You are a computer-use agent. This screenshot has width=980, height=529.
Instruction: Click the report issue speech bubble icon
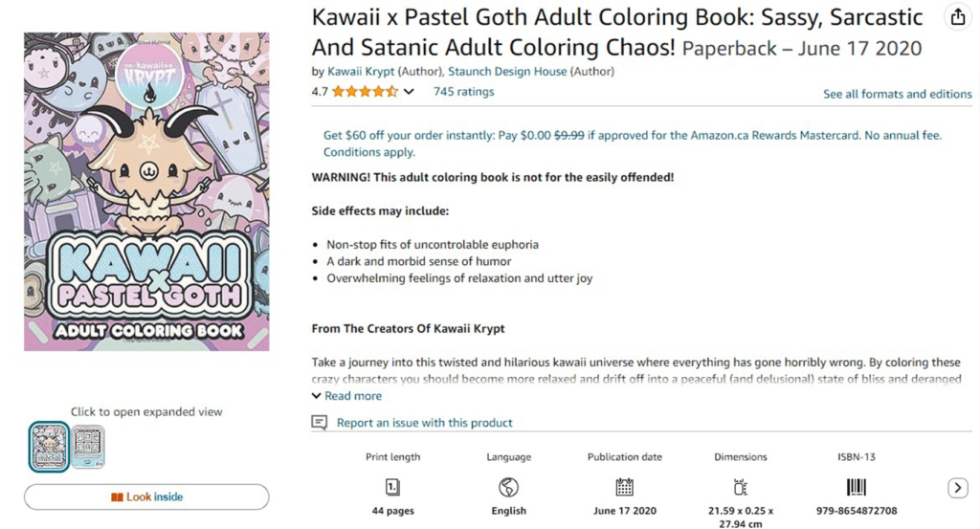coord(320,423)
